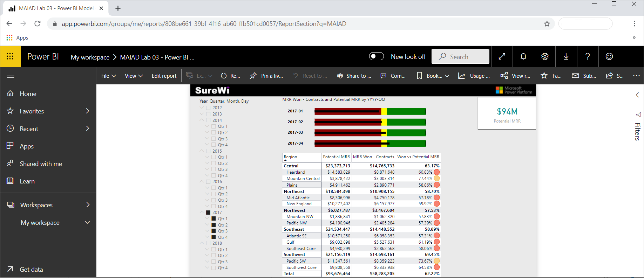The height and width of the screenshot is (278, 644).
Task: Open the MAIAD Lab 03 browser tab
Action: pos(56,8)
